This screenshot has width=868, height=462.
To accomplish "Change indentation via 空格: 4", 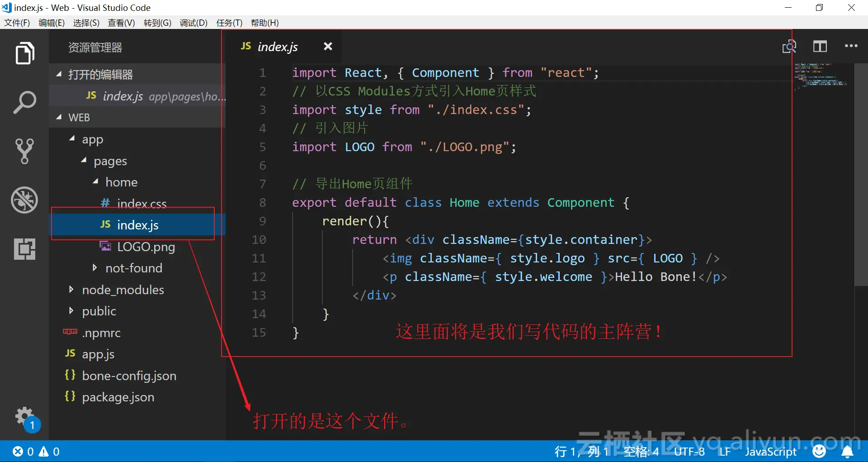I will (641, 451).
